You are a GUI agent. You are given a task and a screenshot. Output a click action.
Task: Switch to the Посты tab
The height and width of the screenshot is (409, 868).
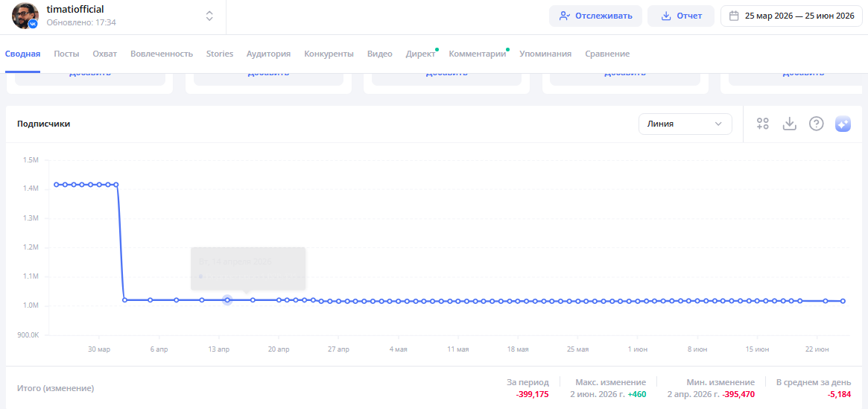[66, 54]
